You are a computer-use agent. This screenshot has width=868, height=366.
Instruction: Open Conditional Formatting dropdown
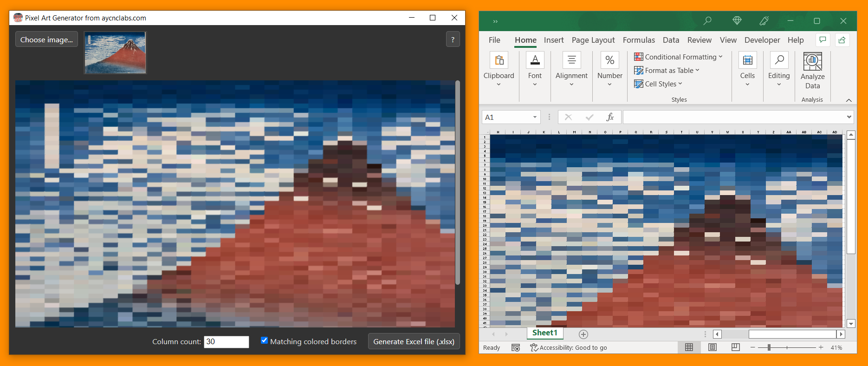coord(678,57)
